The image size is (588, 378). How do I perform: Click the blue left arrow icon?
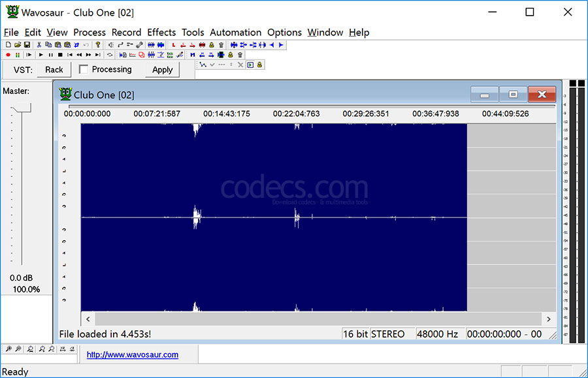[272, 45]
